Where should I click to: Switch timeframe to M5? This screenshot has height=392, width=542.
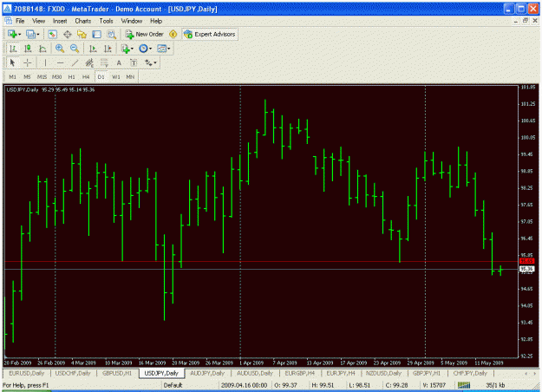(27, 76)
